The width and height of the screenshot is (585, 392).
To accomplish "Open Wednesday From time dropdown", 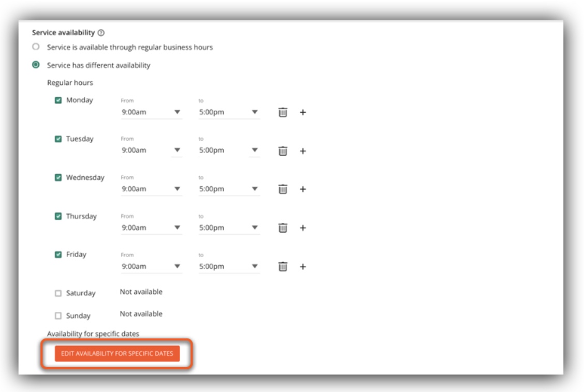I will pos(152,189).
